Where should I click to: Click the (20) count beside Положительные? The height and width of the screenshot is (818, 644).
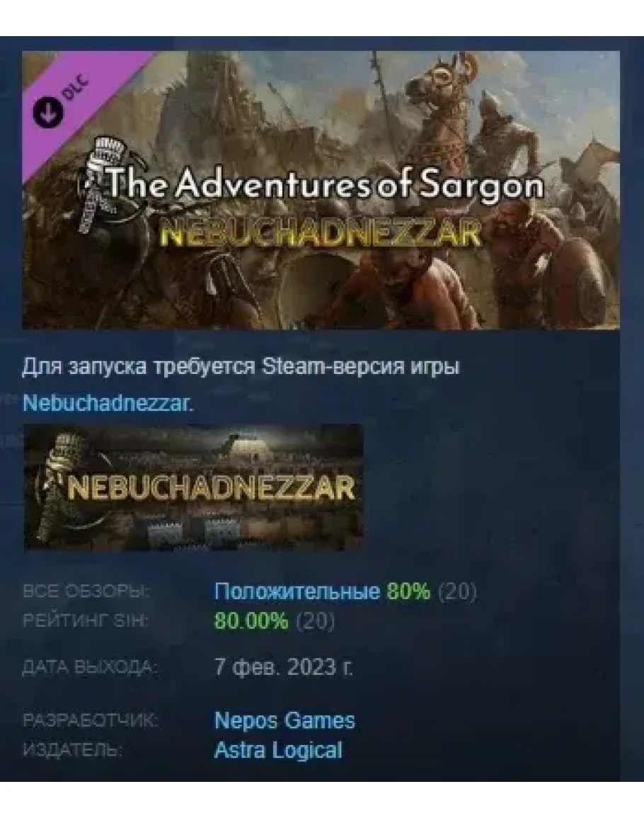pos(457,591)
